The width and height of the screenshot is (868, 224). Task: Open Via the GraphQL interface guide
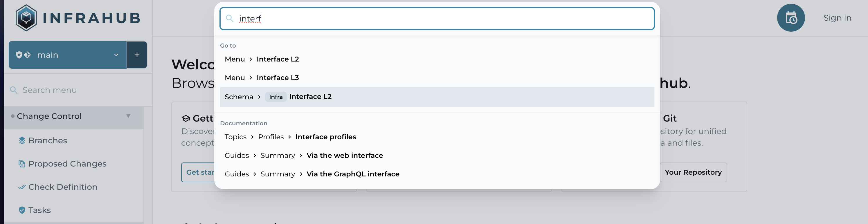pos(352,174)
